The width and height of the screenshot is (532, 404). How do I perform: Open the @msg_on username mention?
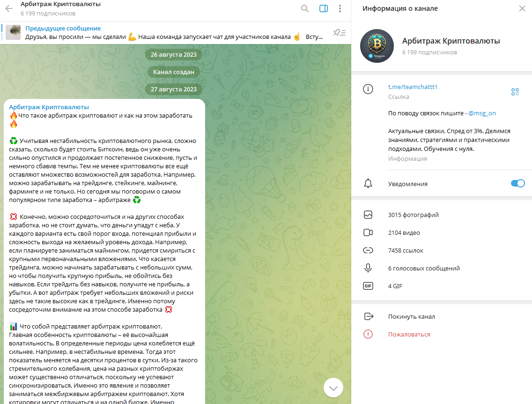point(482,113)
